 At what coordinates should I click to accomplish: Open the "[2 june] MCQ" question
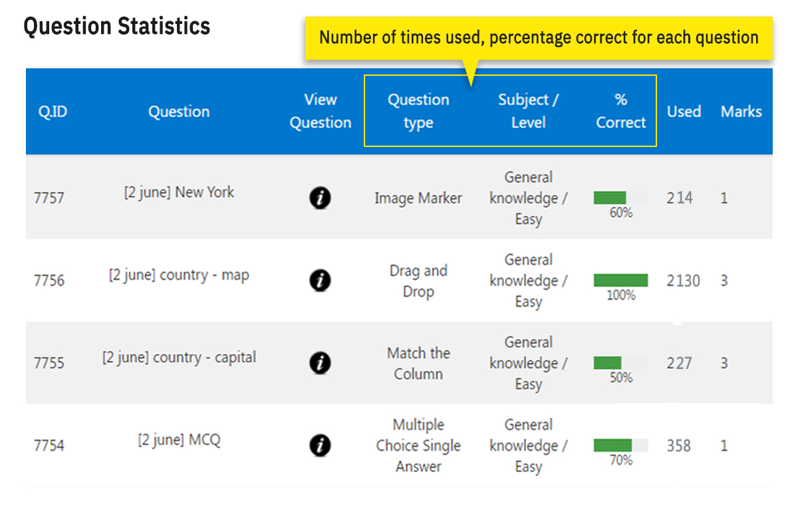pyautogui.click(x=179, y=440)
